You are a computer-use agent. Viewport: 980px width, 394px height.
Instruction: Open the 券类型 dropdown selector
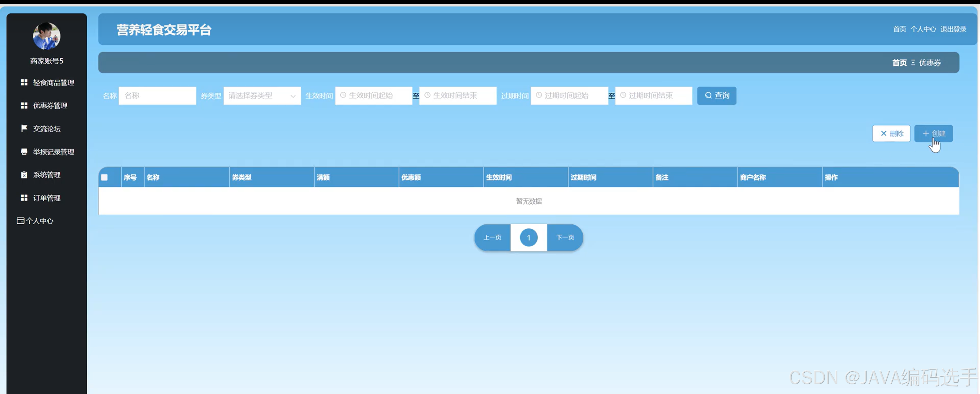pos(262,96)
